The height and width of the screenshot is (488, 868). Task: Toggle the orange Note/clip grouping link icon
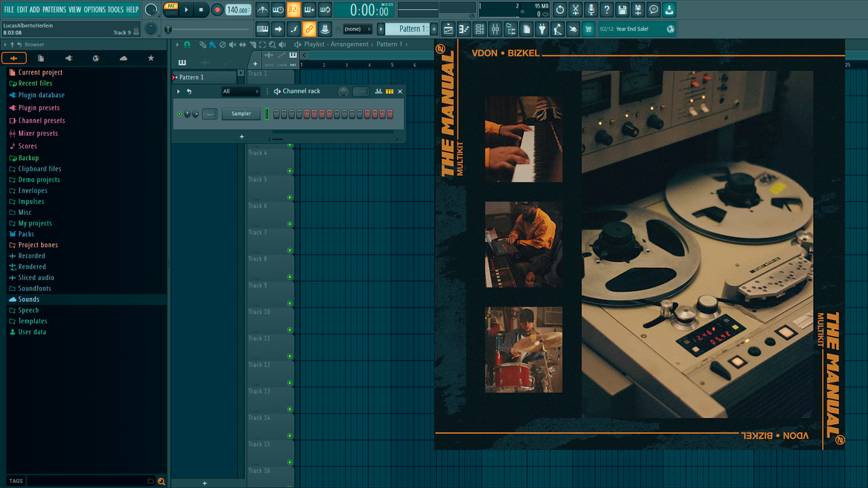coord(309,29)
